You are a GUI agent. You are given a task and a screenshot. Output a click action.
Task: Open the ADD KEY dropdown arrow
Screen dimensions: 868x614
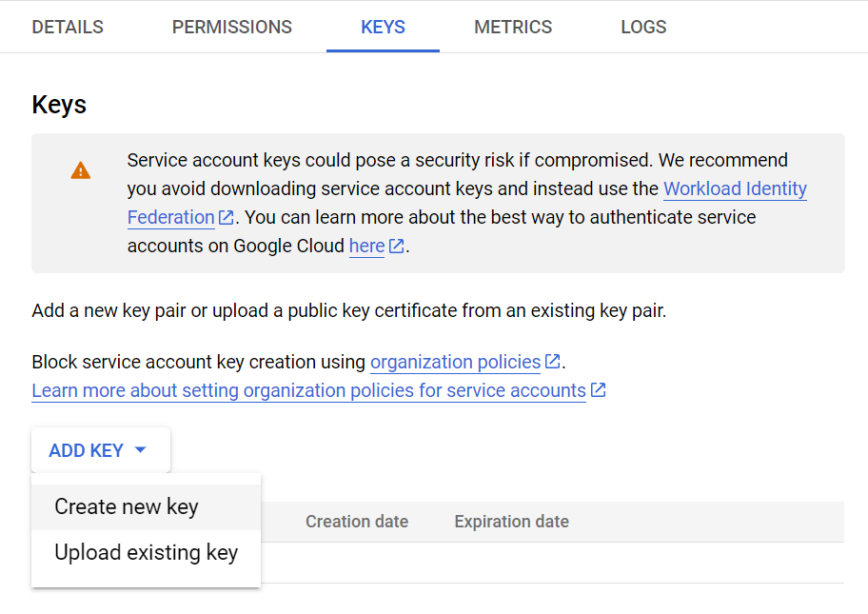(x=139, y=449)
